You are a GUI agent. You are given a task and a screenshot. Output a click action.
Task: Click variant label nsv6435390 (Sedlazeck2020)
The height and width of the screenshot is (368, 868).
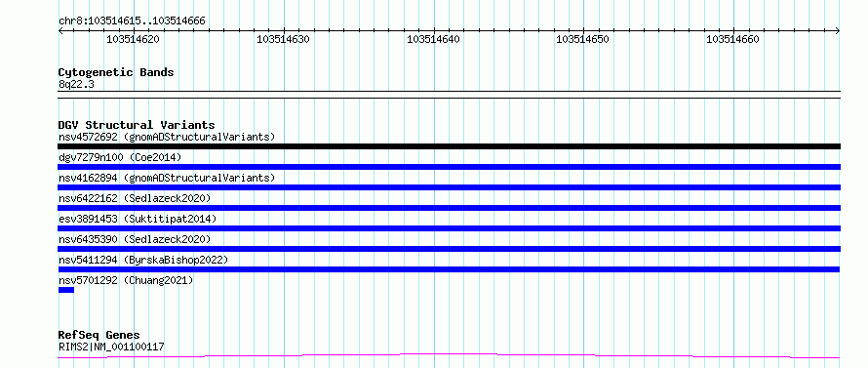tap(135, 239)
